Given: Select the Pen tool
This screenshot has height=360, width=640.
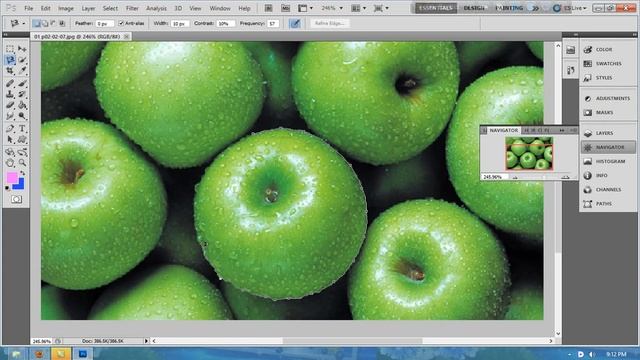Looking at the screenshot, I should click(x=10, y=129).
